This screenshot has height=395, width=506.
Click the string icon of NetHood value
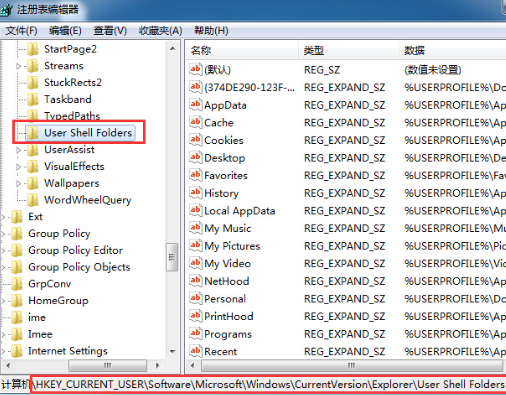point(196,281)
